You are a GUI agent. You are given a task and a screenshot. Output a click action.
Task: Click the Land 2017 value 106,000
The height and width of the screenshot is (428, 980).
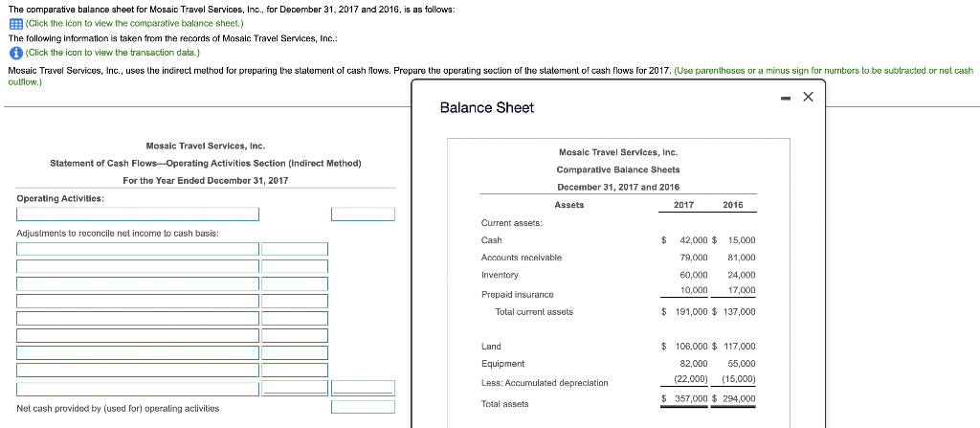691,347
